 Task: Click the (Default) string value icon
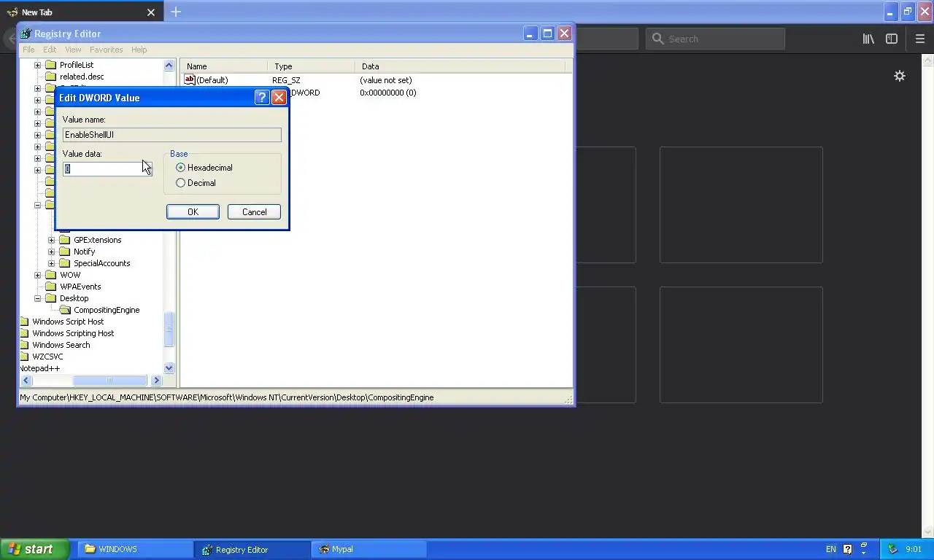coord(190,79)
